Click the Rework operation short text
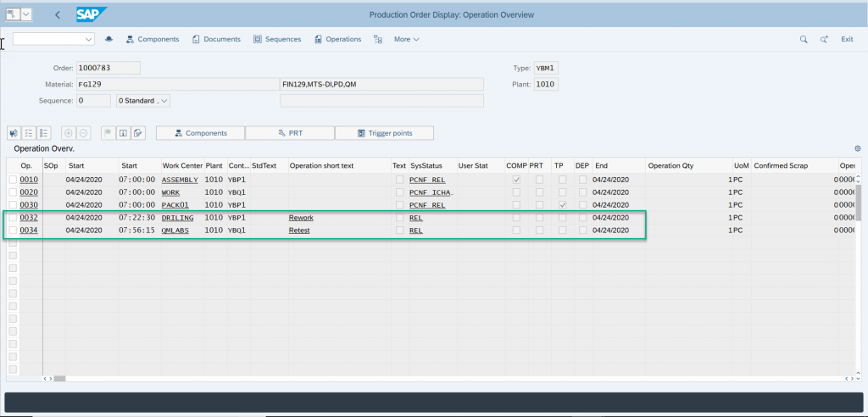Image resolution: width=868 pixels, height=417 pixels. tap(301, 218)
